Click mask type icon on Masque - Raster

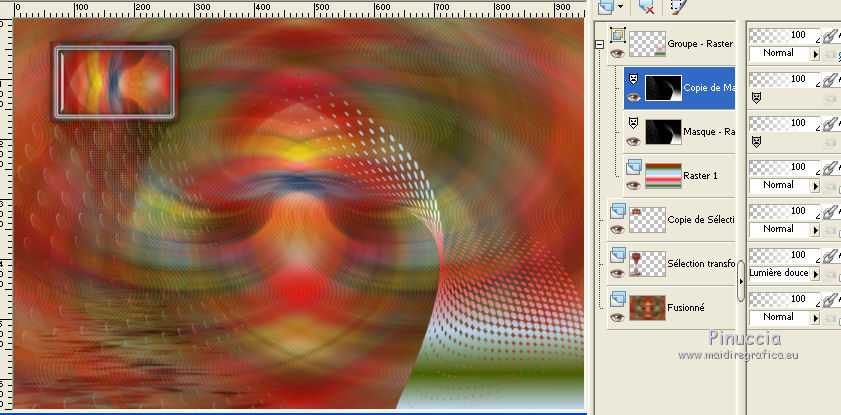(633, 123)
